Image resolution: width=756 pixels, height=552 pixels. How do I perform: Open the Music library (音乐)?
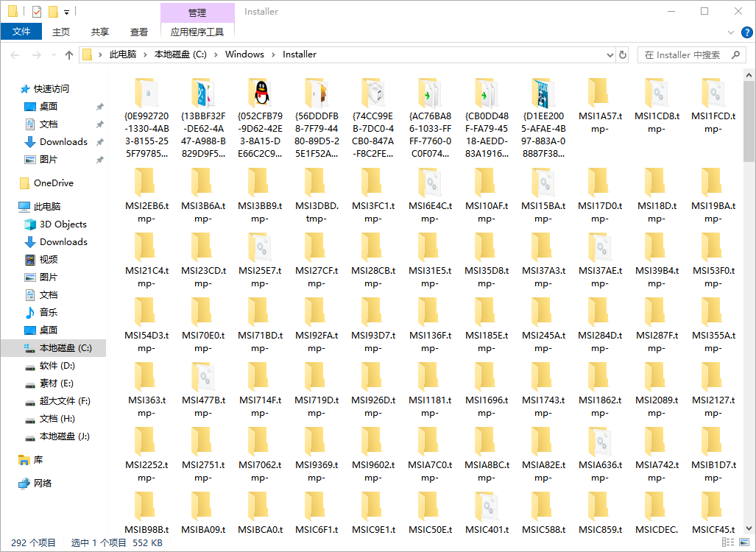[x=41, y=312]
